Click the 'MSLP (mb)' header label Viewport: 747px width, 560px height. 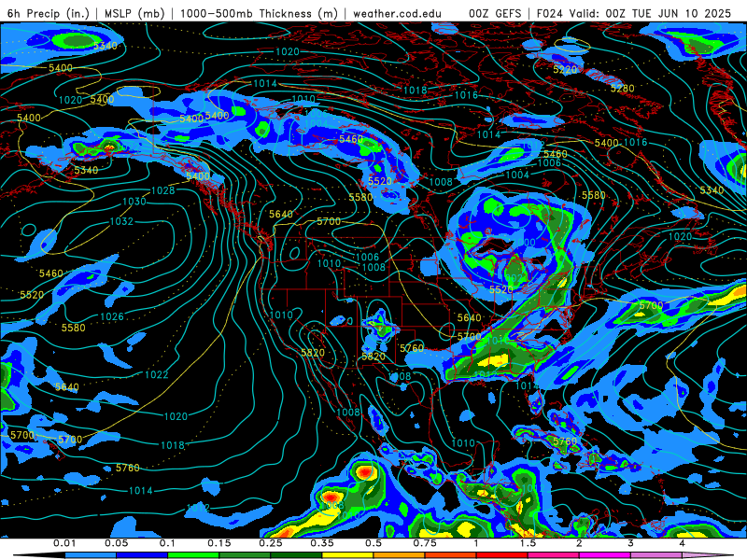click(134, 13)
